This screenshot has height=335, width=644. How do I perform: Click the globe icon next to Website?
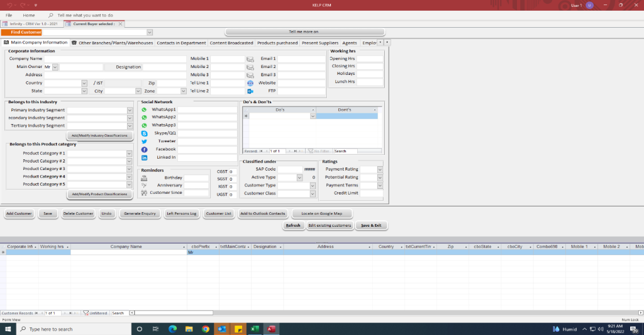click(x=250, y=83)
